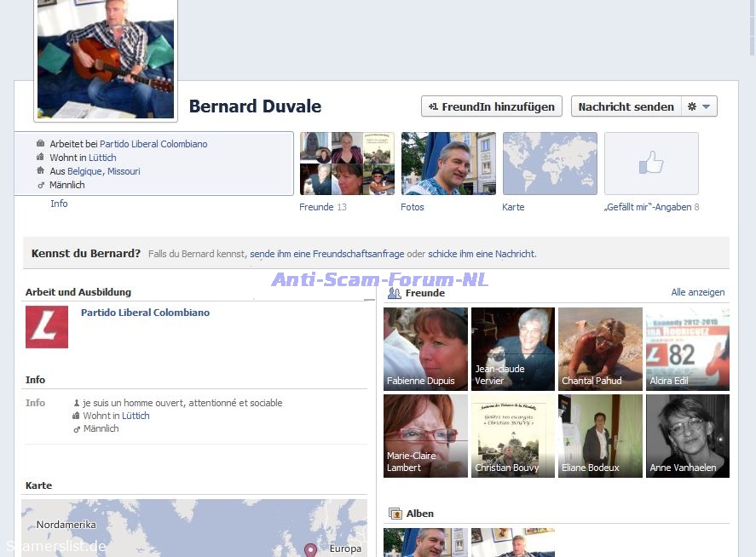756x557 pixels.
Task: Click the map location pin marker
Action: [310, 550]
